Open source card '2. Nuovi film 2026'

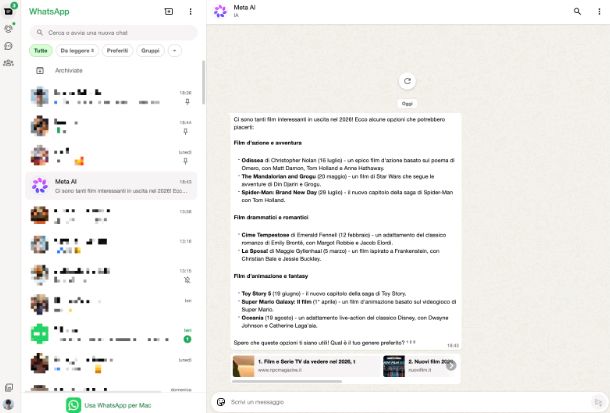421,366
